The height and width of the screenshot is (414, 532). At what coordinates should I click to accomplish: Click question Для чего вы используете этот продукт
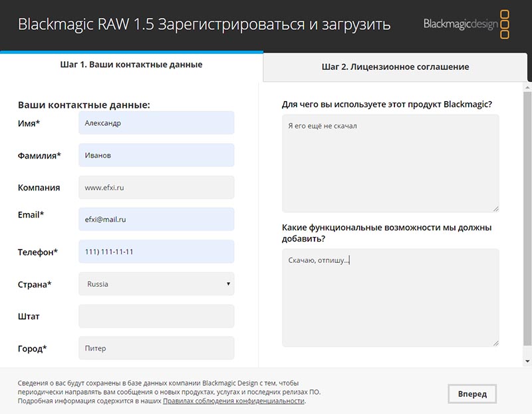click(x=387, y=104)
